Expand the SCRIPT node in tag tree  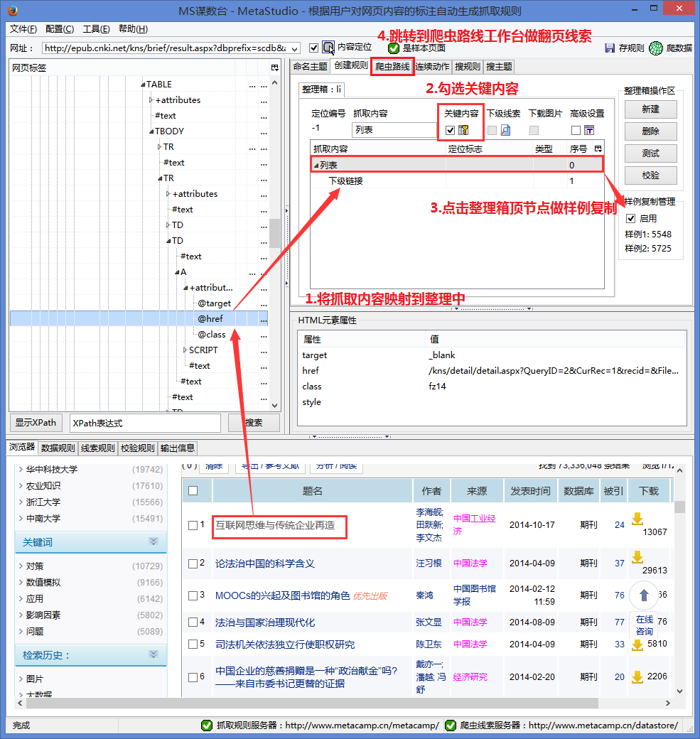coord(185,350)
